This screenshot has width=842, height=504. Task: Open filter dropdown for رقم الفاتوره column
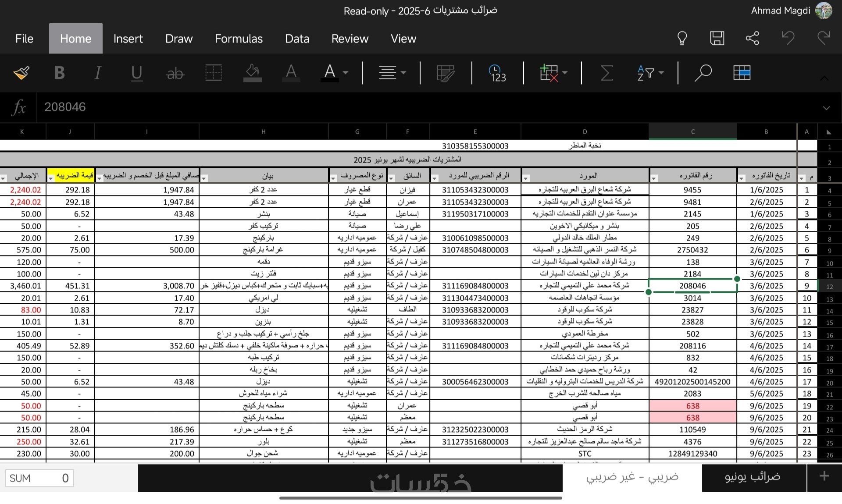click(x=654, y=178)
